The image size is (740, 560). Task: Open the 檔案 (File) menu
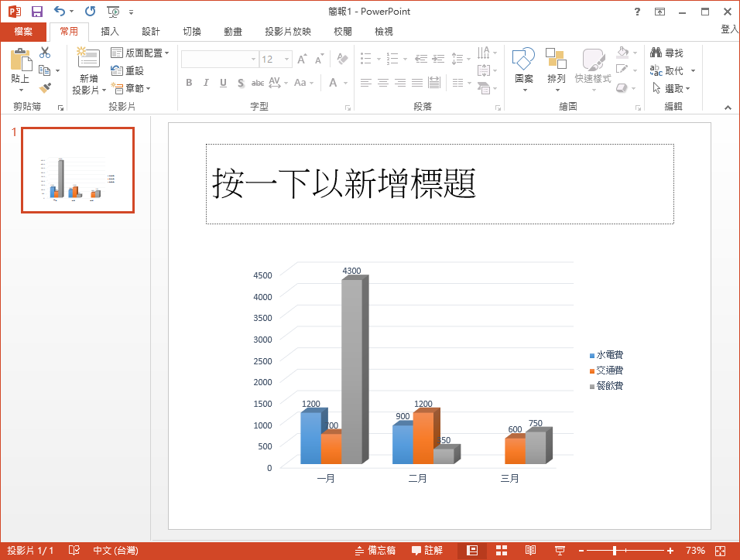click(23, 31)
